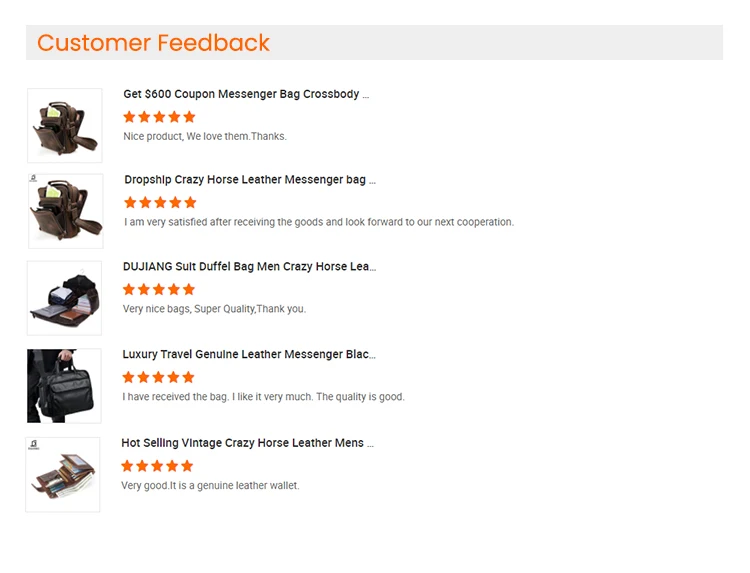Screen dimensions: 750x573
Task: Click star rating under Luxury Travel Messenger bag
Action: 158,378
